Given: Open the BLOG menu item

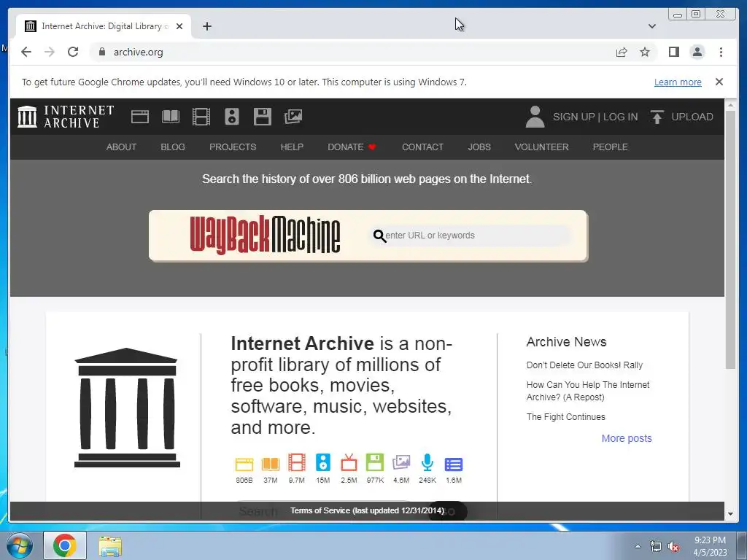Looking at the screenshot, I should pyautogui.click(x=172, y=147).
